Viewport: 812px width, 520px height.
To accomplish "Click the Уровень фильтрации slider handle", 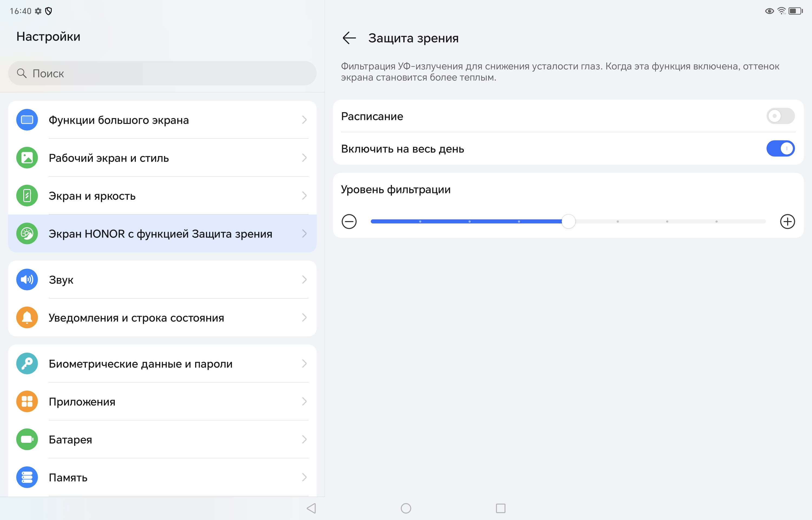I will pyautogui.click(x=568, y=222).
